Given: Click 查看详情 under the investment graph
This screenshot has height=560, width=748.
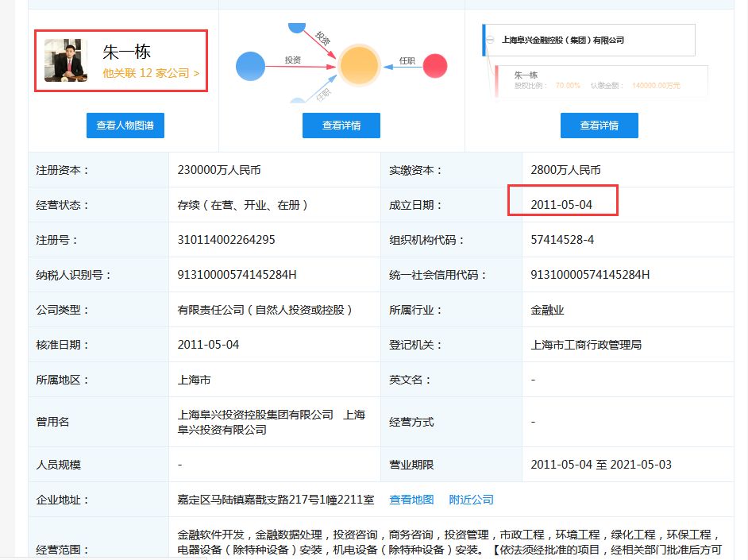Looking at the screenshot, I should tap(341, 126).
